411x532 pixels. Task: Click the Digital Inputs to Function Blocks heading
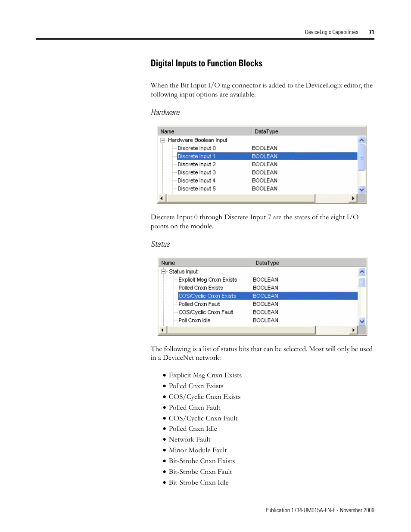tap(206, 63)
